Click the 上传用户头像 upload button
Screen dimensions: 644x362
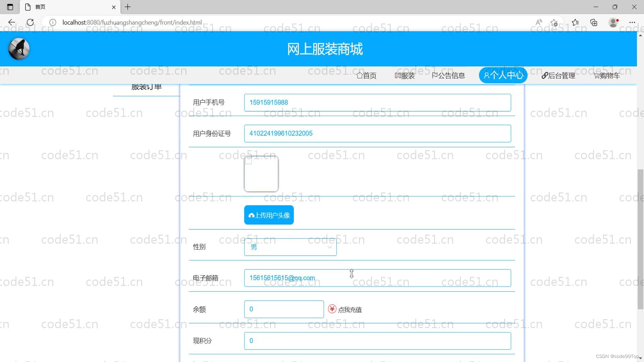point(269,215)
